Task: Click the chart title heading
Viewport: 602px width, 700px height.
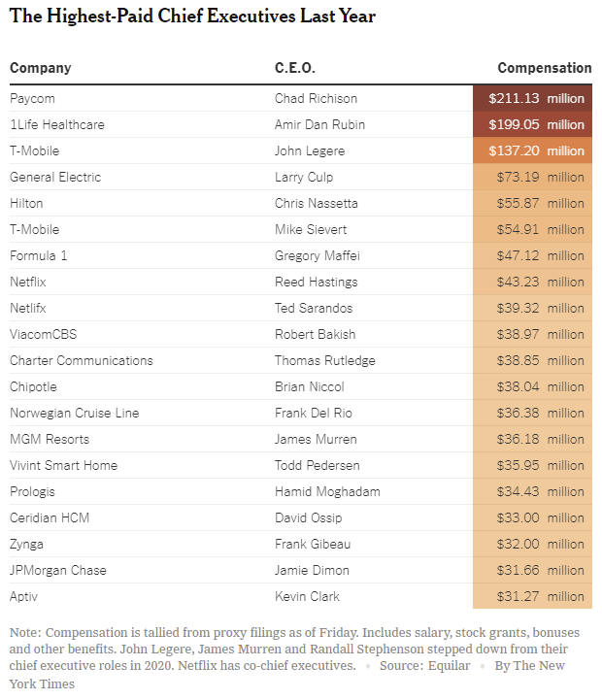Action: click(x=192, y=17)
